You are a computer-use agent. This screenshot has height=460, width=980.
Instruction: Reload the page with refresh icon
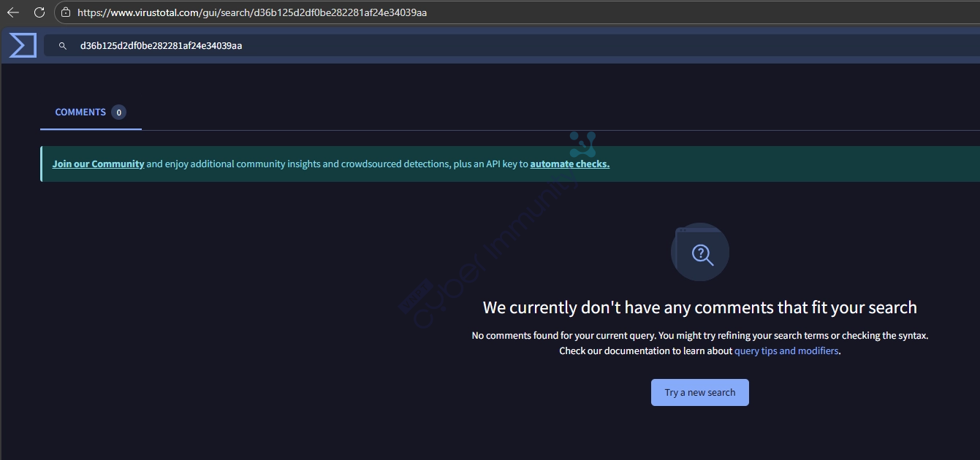39,12
